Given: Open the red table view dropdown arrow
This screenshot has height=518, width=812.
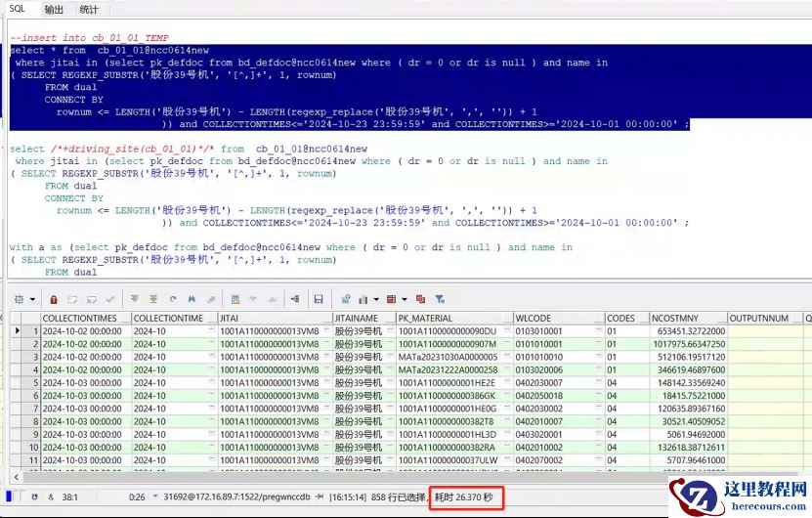Looking at the screenshot, I should coord(404,299).
